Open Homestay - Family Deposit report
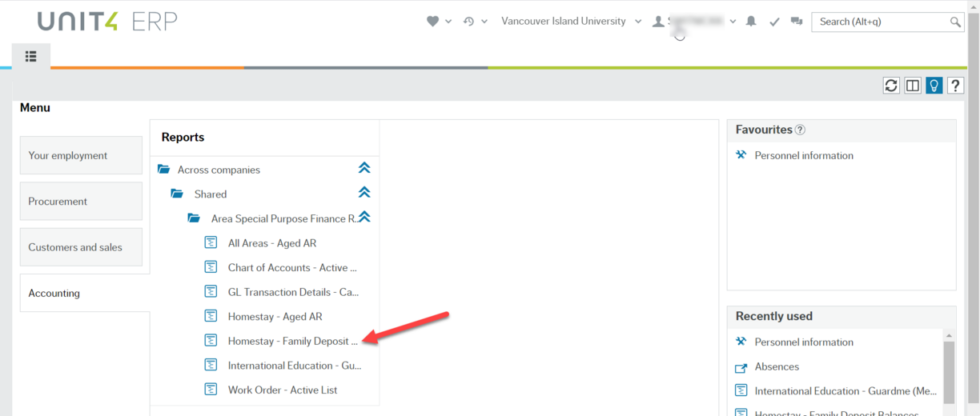Viewport: 980px width, 416px height. 293,341
